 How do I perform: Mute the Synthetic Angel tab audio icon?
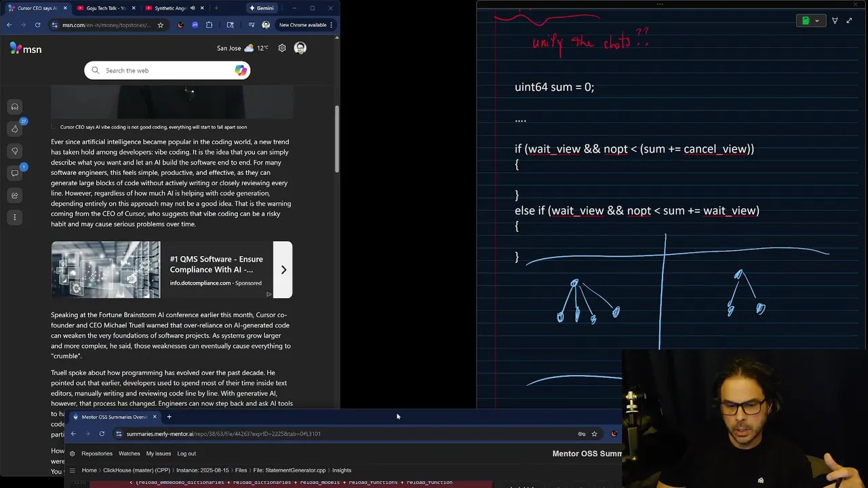(x=193, y=8)
